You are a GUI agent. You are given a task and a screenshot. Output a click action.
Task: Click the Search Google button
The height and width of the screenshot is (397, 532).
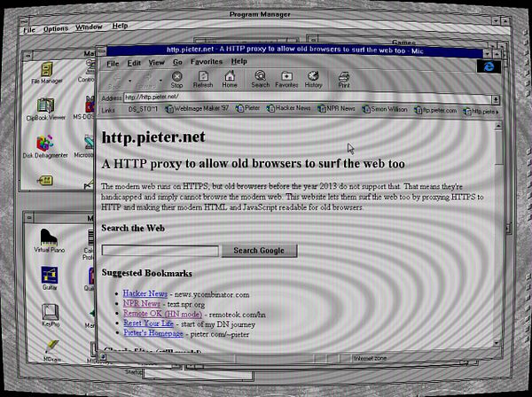(259, 251)
